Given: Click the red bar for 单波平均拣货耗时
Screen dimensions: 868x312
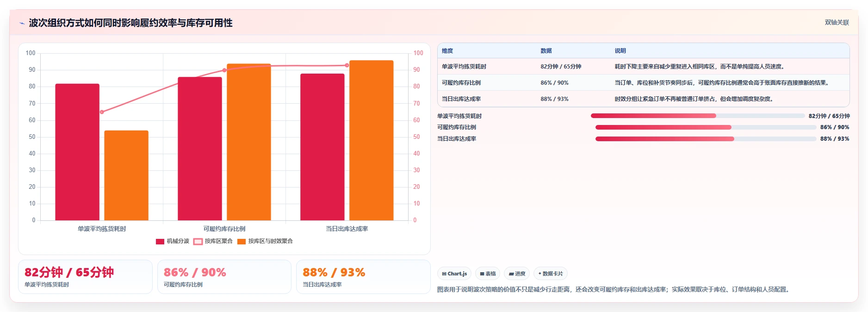Looking at the screenshot, I should click(77, 152).
